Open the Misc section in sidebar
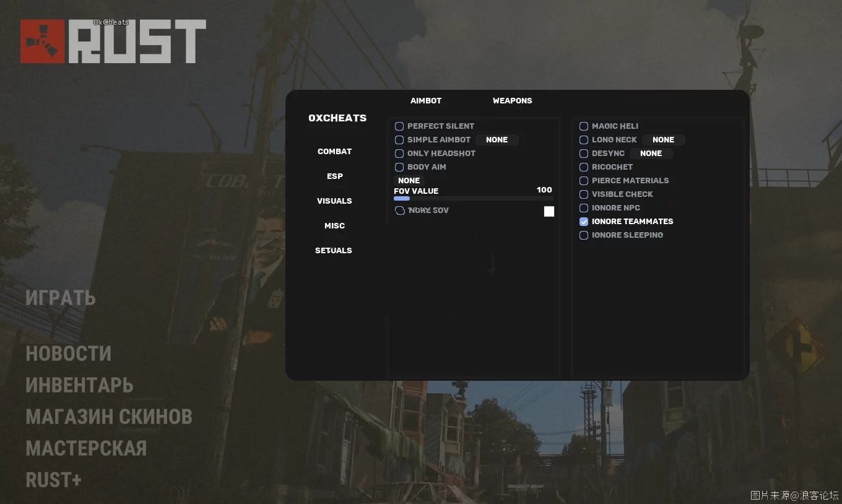 [x=334, y=226]
